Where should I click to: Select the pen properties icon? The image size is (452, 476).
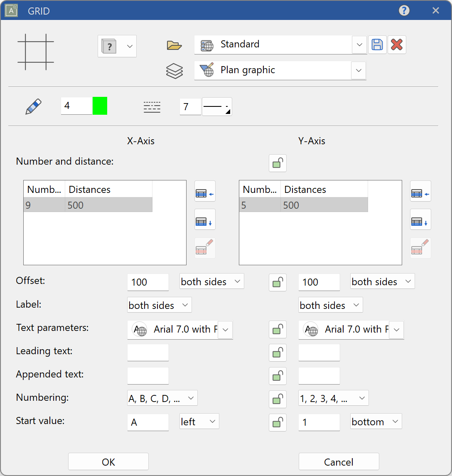(x=33, y=106)
